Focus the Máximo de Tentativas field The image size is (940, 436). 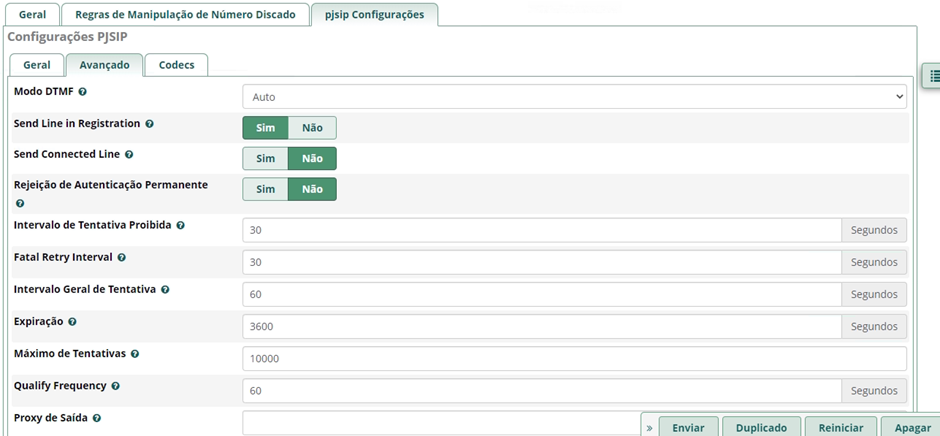[574, 358]
